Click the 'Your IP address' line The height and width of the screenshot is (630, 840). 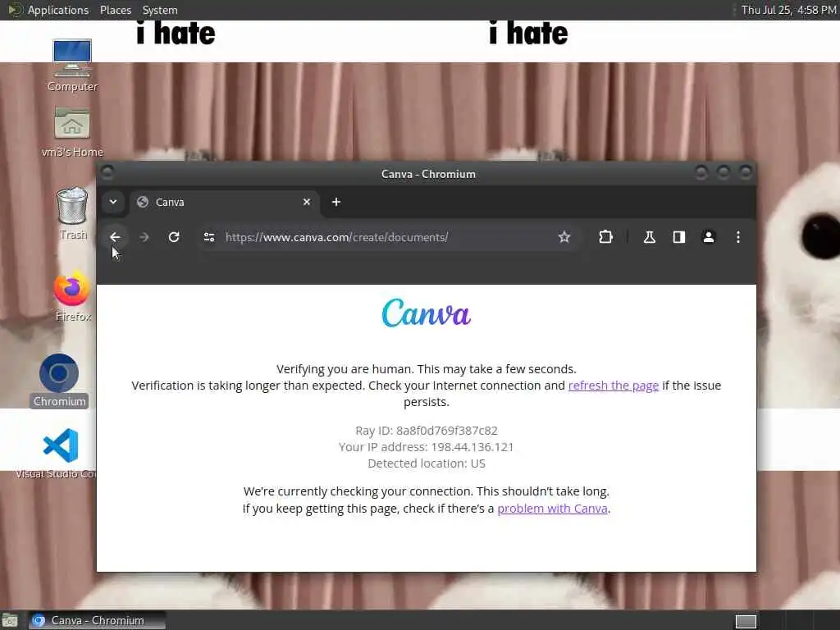point(427,447)
